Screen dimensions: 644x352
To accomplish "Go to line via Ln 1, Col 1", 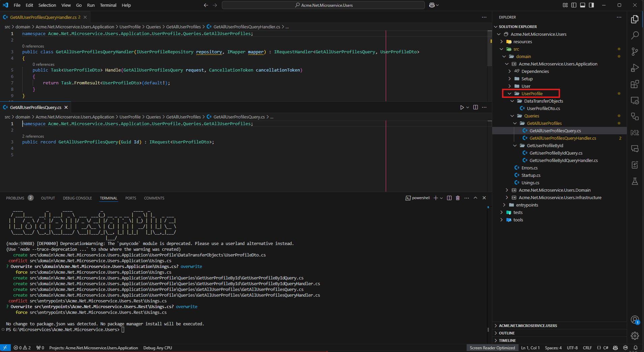I will 530,348.
